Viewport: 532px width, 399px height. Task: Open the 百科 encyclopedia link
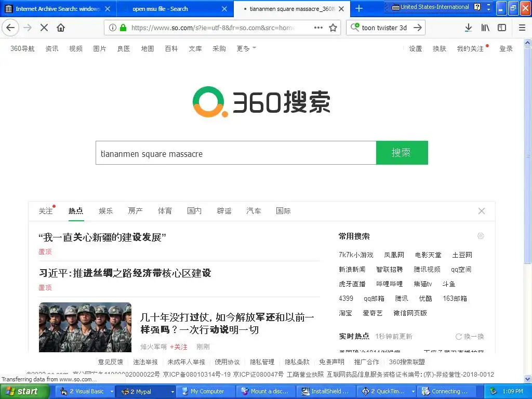click(x=171, y=48)
